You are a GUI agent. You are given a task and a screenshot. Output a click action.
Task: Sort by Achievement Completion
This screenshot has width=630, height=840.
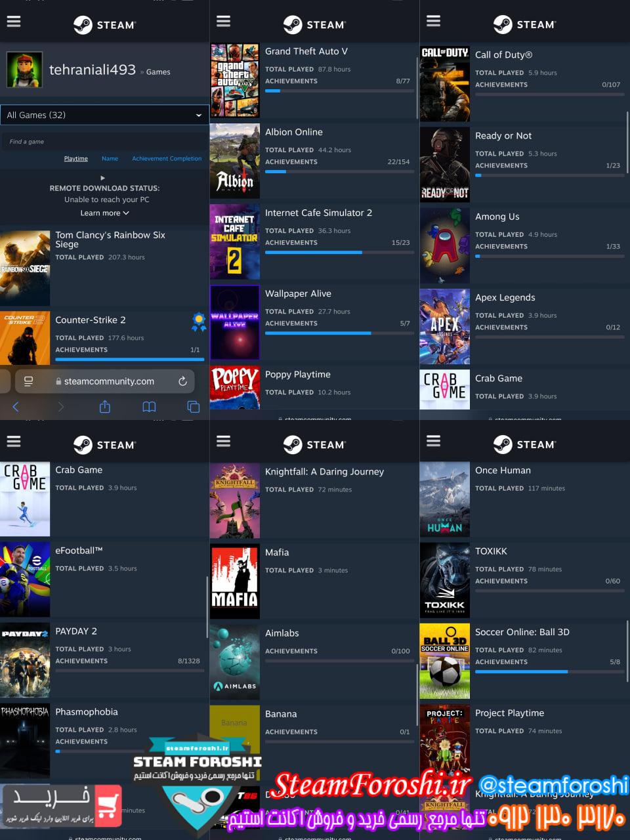pyautogui.click(x=167, y=159)
